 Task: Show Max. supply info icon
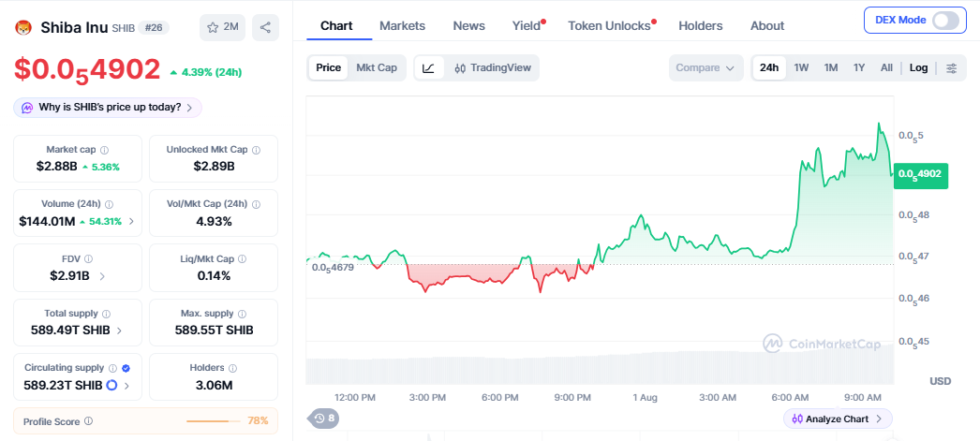click(x=242, y=314)
